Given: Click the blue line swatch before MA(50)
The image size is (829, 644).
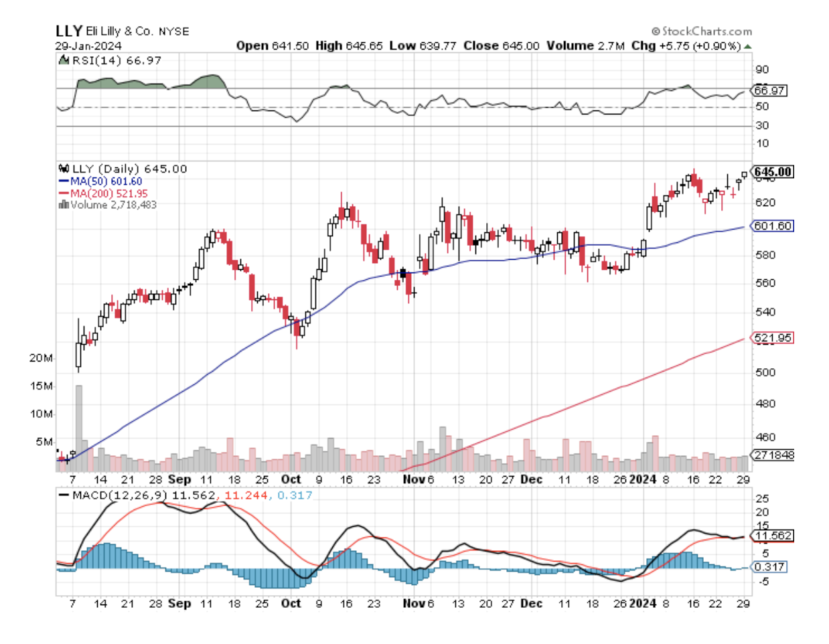Looking at the screenshot, I should pyautogui.click(x=64, y=181).
